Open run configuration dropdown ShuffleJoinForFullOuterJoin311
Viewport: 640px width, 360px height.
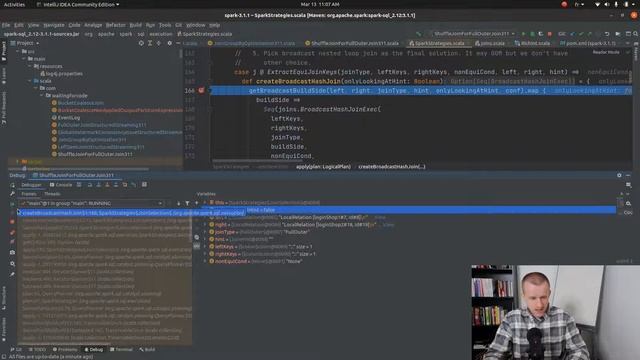(x=474, y=33)
